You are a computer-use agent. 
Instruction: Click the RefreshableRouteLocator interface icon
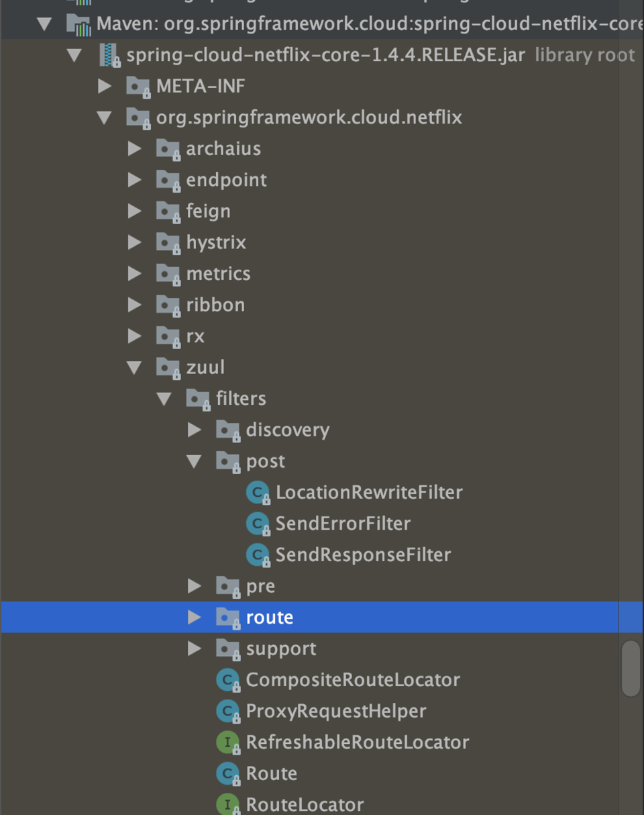pyautogui.click(x=228, y=742)
